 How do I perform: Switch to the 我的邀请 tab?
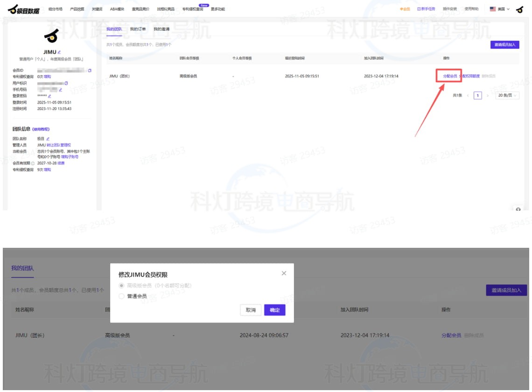(161, 29)
